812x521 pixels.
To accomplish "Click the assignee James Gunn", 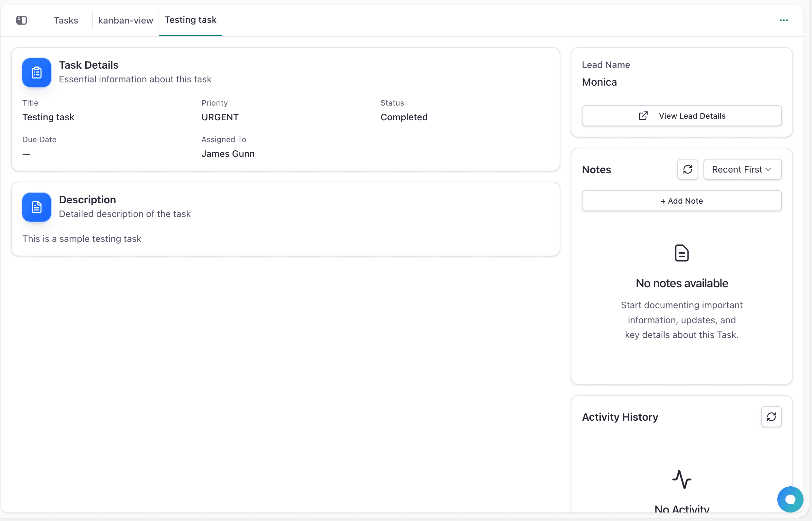I will 228,154.
